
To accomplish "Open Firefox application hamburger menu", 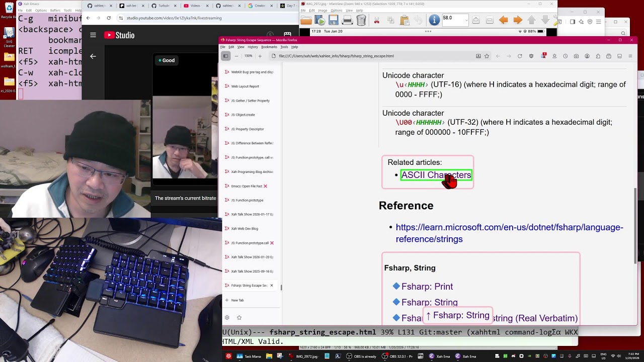I will click(630, 56).
